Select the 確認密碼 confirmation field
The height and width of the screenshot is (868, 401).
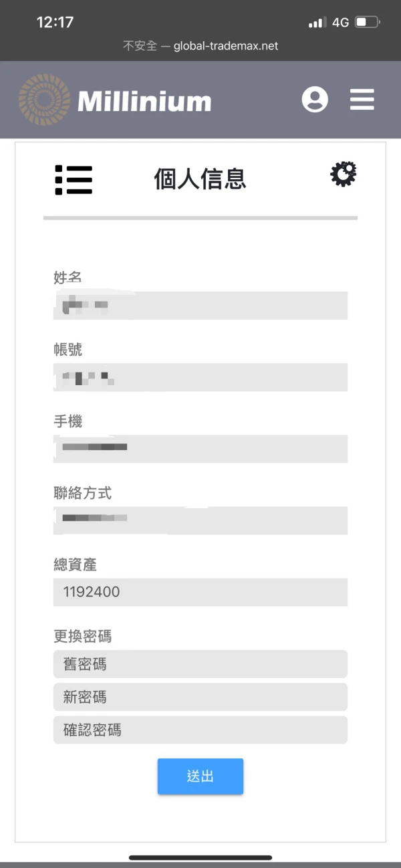[200, 730]
